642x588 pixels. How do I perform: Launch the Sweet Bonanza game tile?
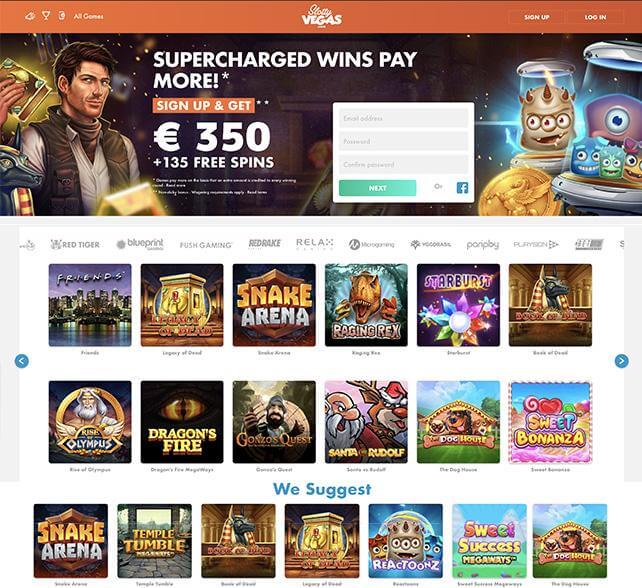tap(550, 422)
